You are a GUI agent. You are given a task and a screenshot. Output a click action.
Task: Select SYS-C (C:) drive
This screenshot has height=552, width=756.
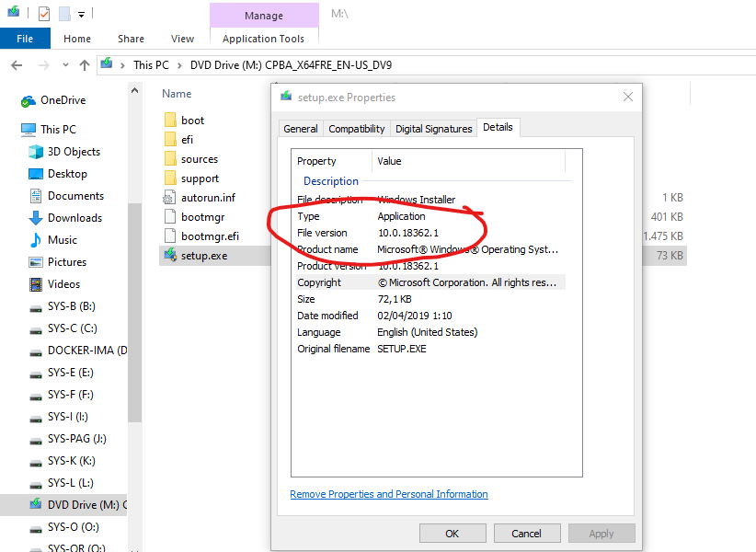pos(73,328)
